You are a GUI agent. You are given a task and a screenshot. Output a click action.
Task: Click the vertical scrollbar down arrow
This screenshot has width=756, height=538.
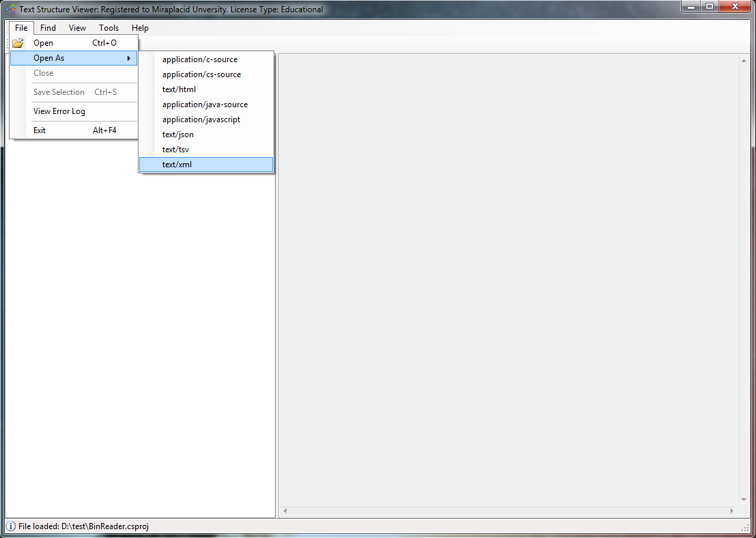pyautogui.click(x=744, y=500)
